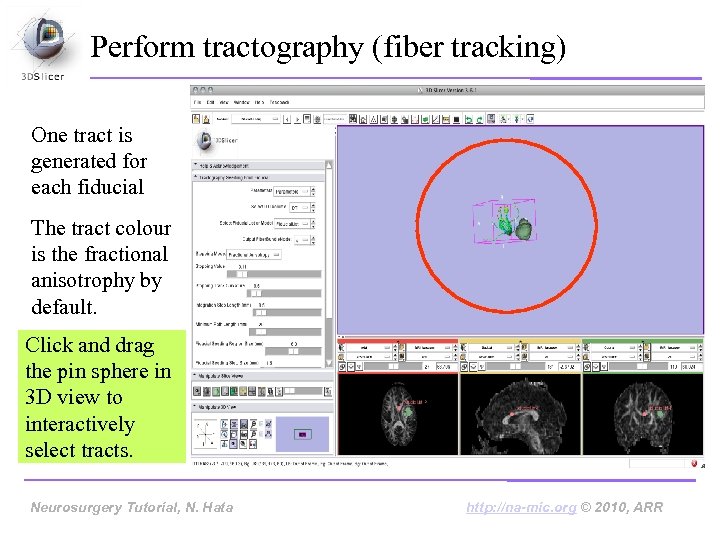720x540 pixels.
Task: Click the 3D view axis orientation widget
Action: coord(205,433)
